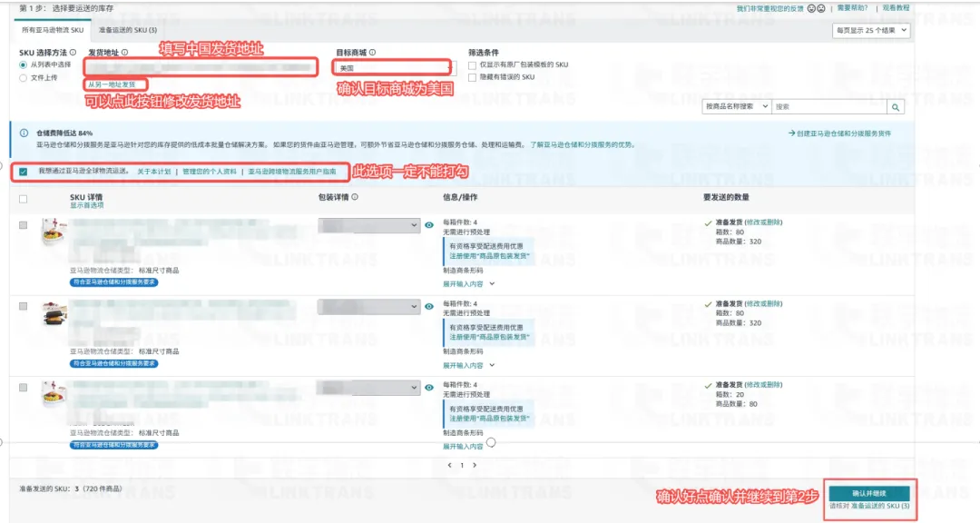The width and height of the screenshot is (980, 523).
Task: Click the 发货地址 input field
Action: pos(201,67)
